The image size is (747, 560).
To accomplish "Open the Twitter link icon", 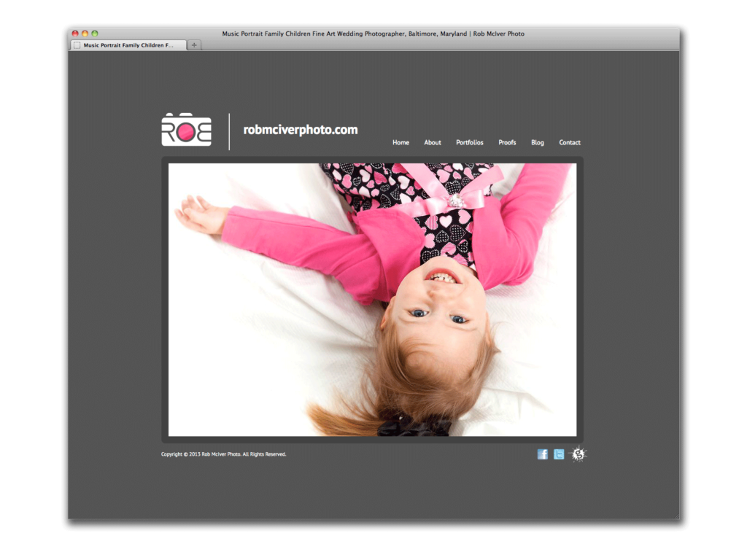I will (x=559, y=454).
